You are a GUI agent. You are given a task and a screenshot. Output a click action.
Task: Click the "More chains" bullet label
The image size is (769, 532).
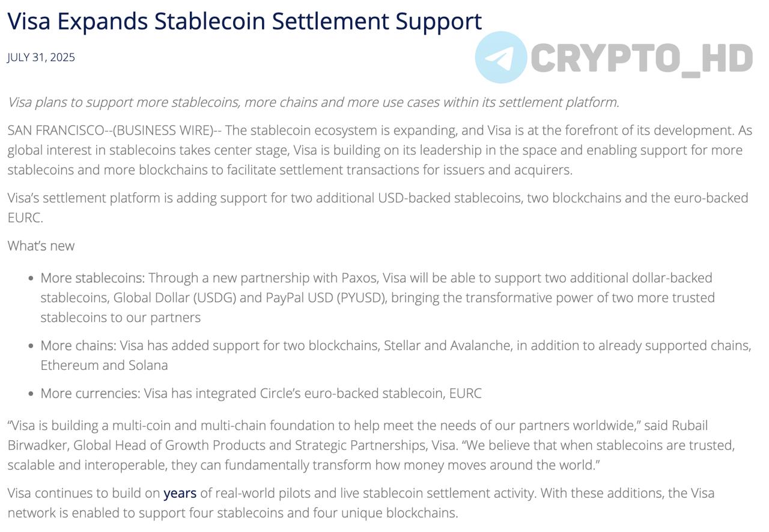(78, 345)
